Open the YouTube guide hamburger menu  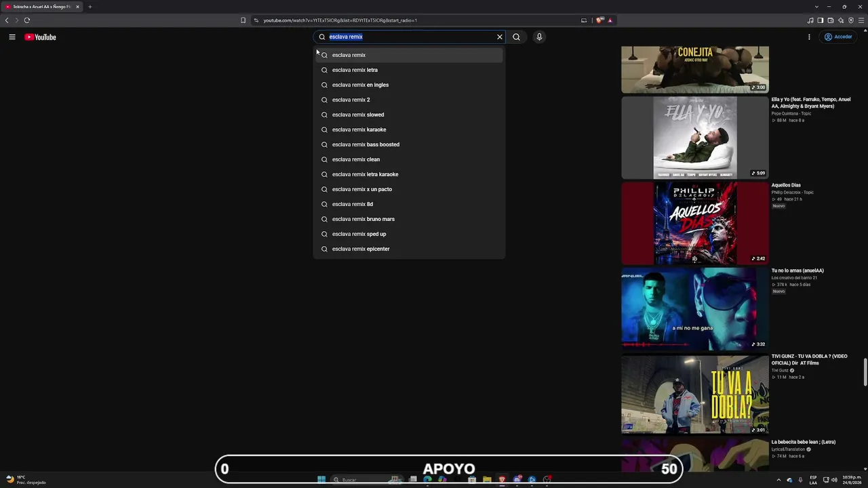[x=12, y=37]
